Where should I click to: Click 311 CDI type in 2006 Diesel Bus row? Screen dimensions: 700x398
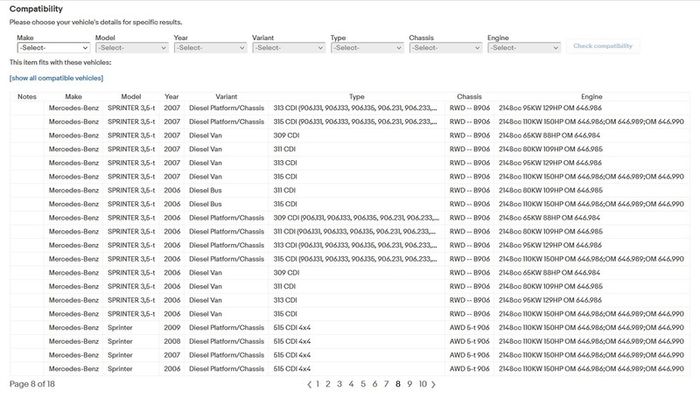(x=284, y=190)
